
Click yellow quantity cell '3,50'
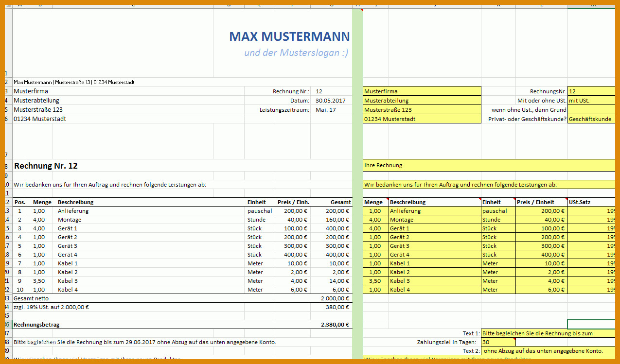pyautogui.click(x=376, y=281)
